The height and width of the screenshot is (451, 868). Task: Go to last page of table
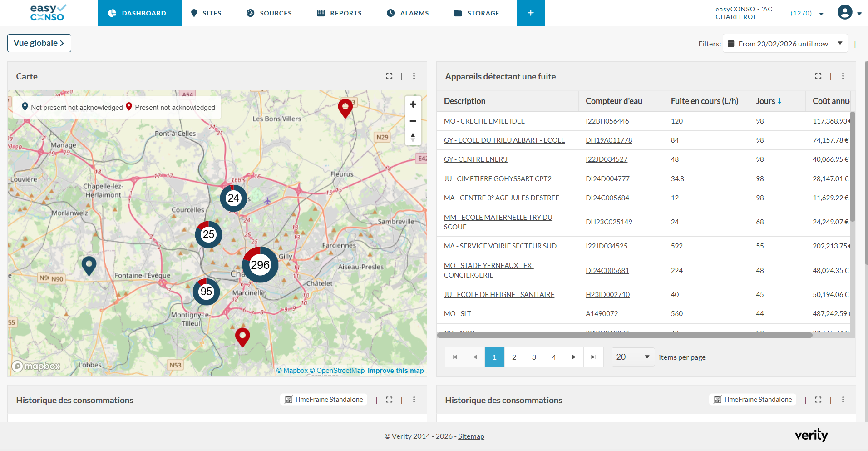click(593, 357)
